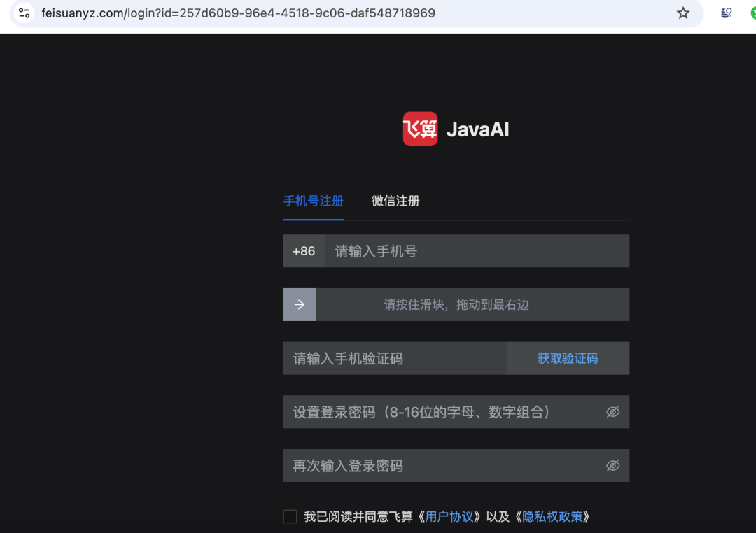The height and width of the screenshot is (533, 756).
Task: Click the JavaAI title text
Action: pos(477,129)
